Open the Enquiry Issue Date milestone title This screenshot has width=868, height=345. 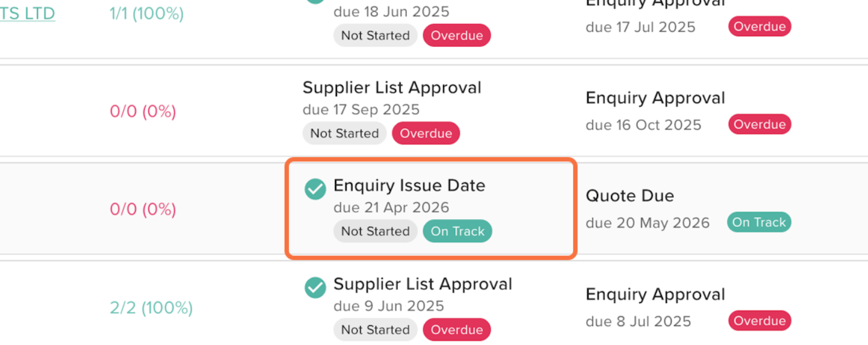coord(409,186)
